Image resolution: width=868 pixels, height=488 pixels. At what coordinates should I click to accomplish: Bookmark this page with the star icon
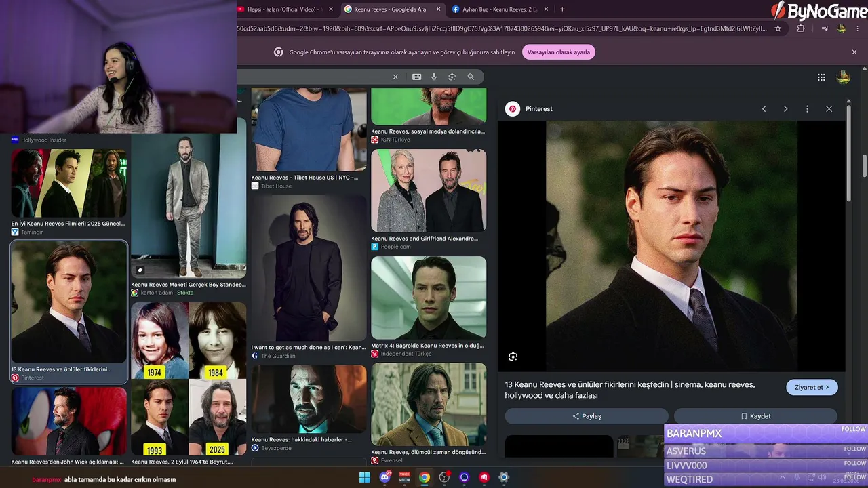(x=778, y=28)
